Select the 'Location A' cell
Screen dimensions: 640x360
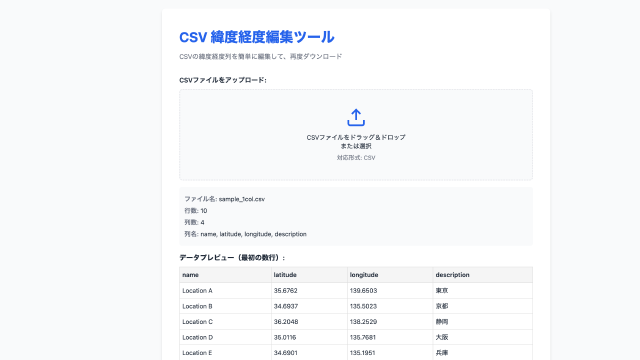pyautogui.click(x=225, y=291)
